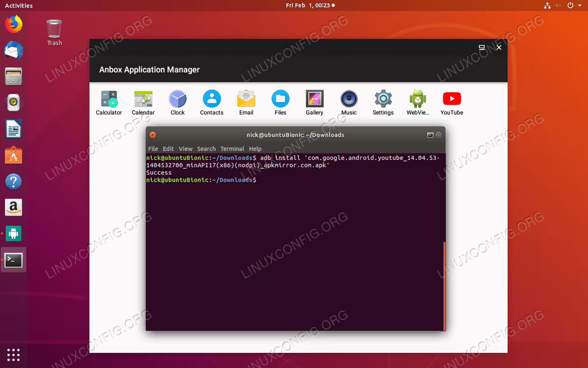Click the network status icon in top bar

[x=547, y=5]
